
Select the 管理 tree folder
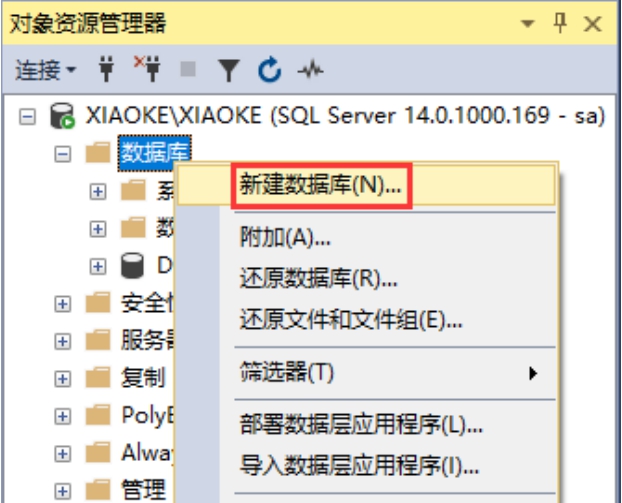[x=142, y=489]
